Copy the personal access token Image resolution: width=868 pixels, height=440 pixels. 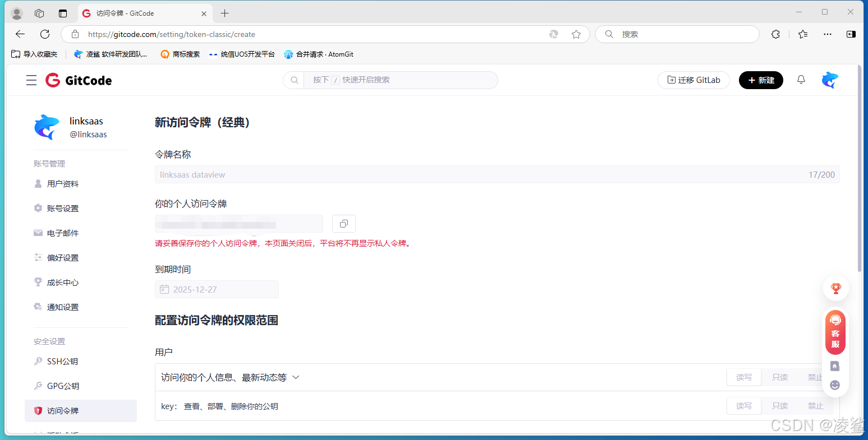click(343, 224)
